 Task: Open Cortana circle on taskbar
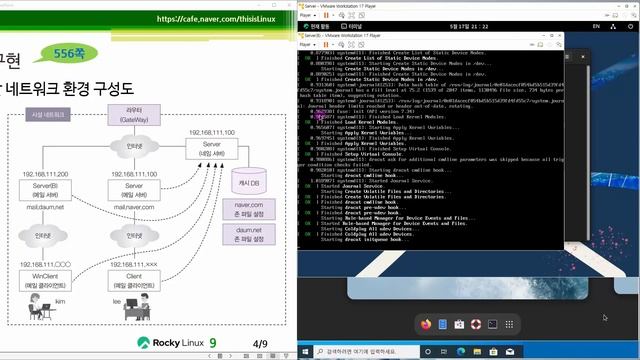(428, 351)
